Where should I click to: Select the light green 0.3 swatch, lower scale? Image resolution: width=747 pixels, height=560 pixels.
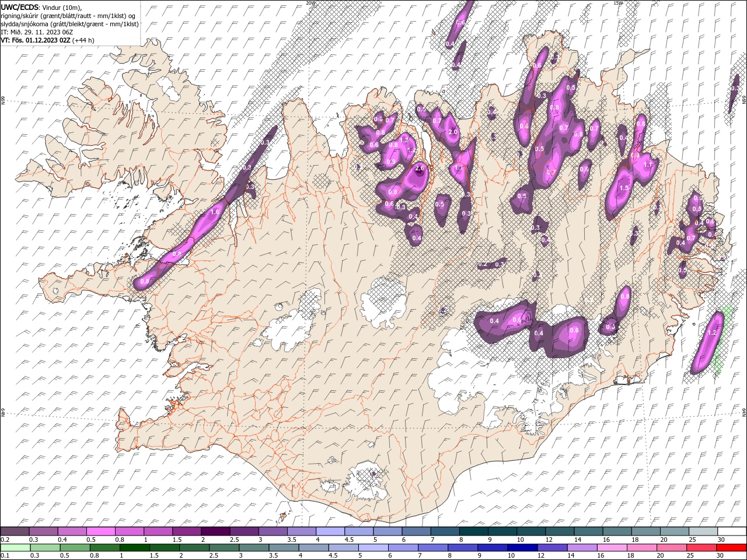45,548
